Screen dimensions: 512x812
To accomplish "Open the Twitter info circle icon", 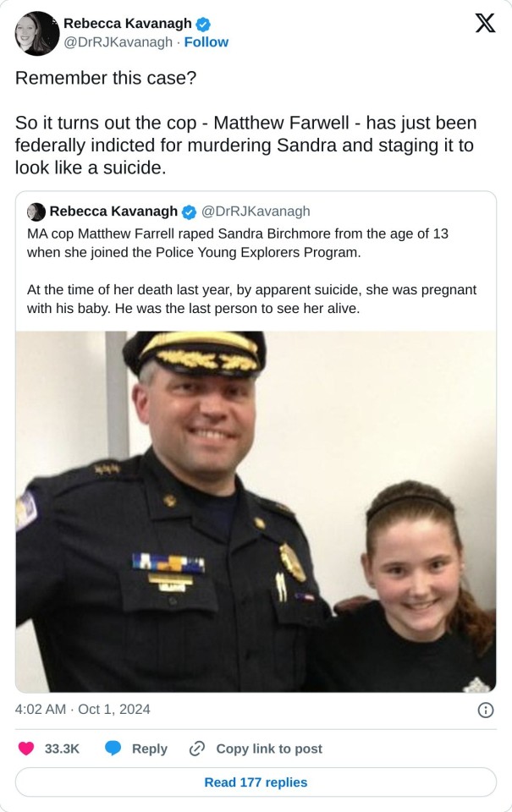I will pos(486,710).
